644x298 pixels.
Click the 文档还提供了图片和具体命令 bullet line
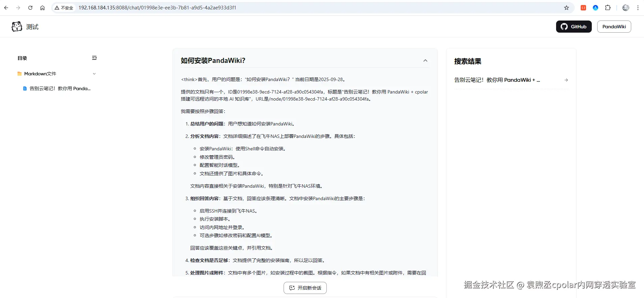click(231, 174)
